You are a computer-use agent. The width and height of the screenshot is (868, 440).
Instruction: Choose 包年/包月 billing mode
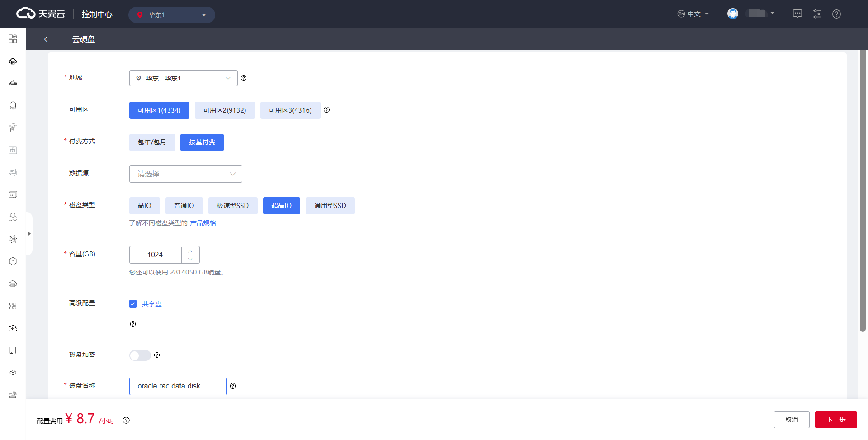152,142
